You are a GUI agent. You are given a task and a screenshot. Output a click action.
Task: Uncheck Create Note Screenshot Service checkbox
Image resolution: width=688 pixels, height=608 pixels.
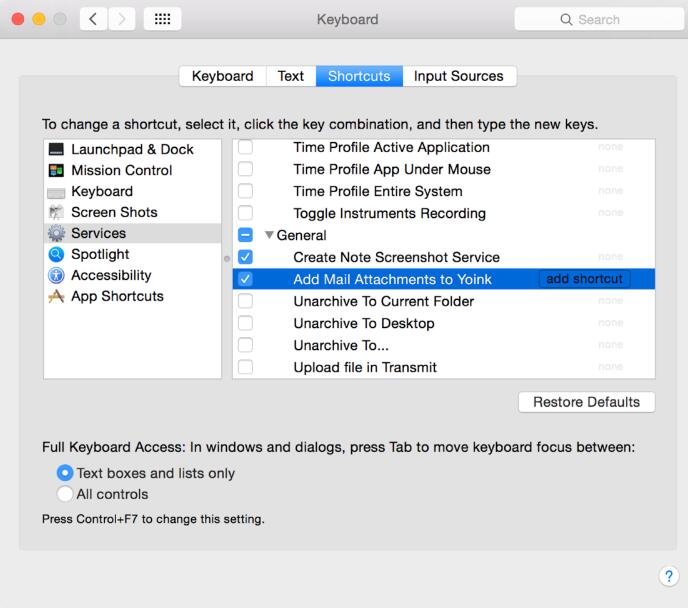tap(245, 257)
